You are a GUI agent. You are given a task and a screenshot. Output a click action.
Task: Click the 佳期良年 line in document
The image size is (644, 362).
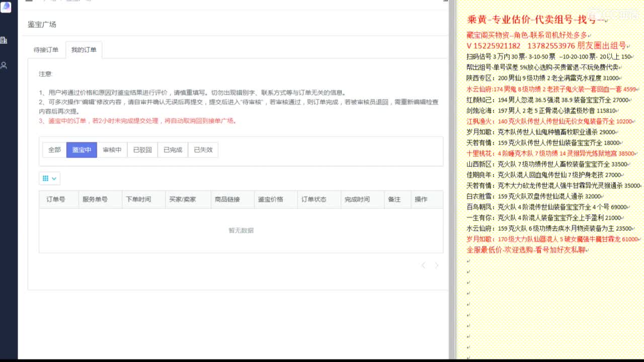tap(544, 174)
